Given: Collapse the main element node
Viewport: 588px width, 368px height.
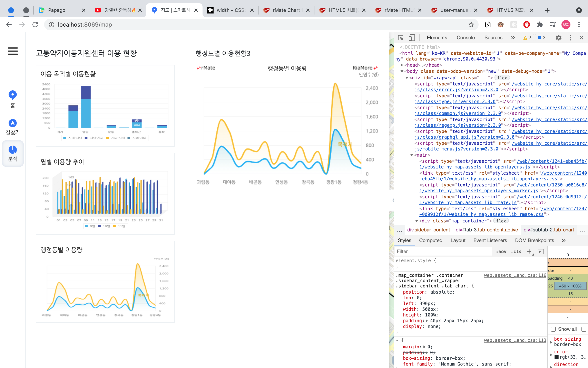Looking at the screenshot, I should click(412, 155).
